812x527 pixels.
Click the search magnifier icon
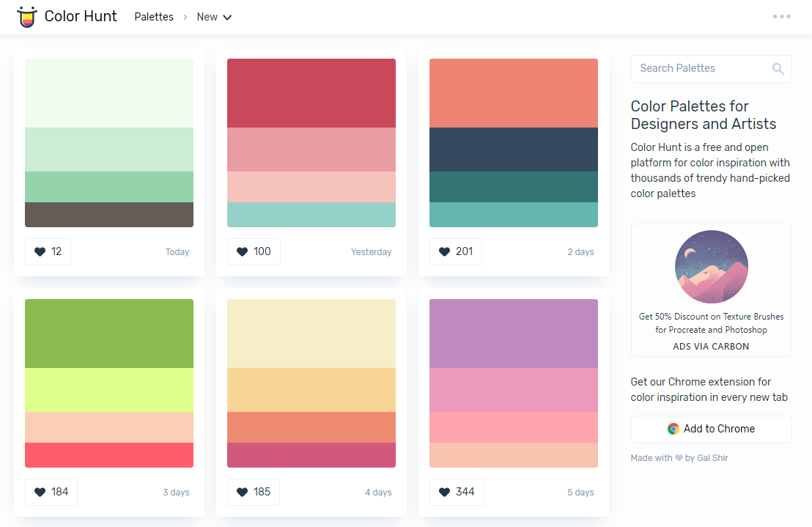[778, 69]
